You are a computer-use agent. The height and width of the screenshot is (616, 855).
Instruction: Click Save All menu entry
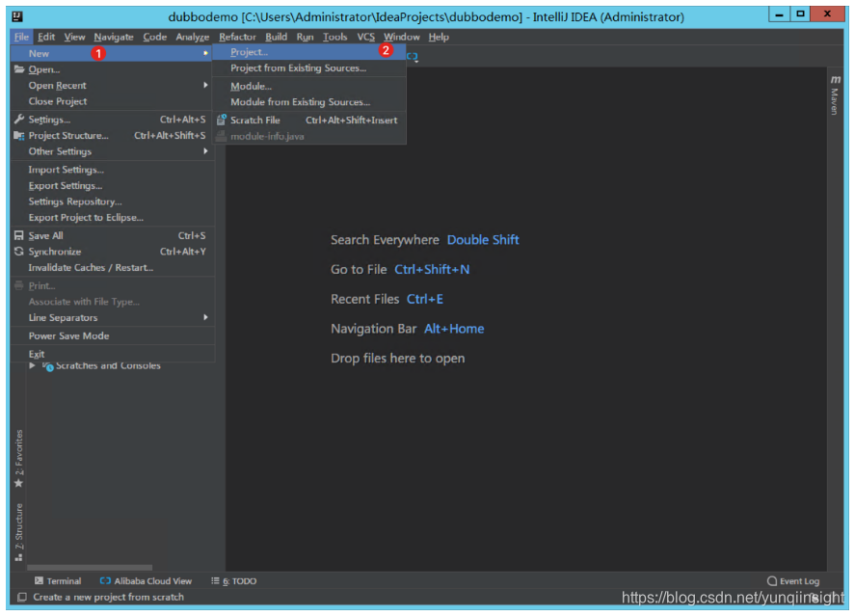[x=112, y=235]
